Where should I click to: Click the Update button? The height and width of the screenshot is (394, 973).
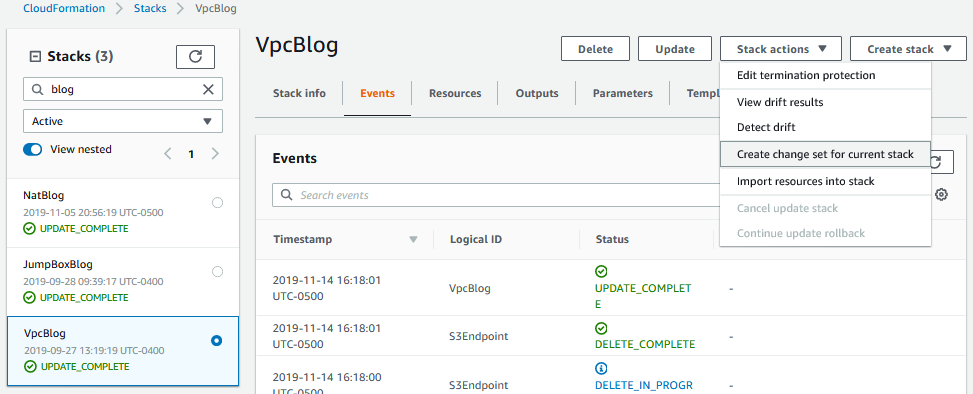coord(675,49)
